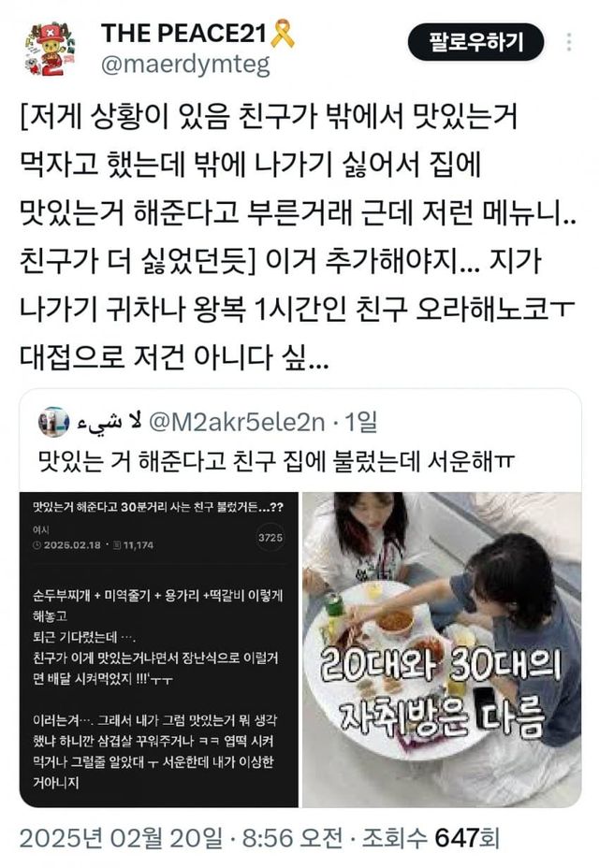Click the yellow ribbon emoji beside name
The width and height of the screenshot is (599, 868).
(282, 34)
